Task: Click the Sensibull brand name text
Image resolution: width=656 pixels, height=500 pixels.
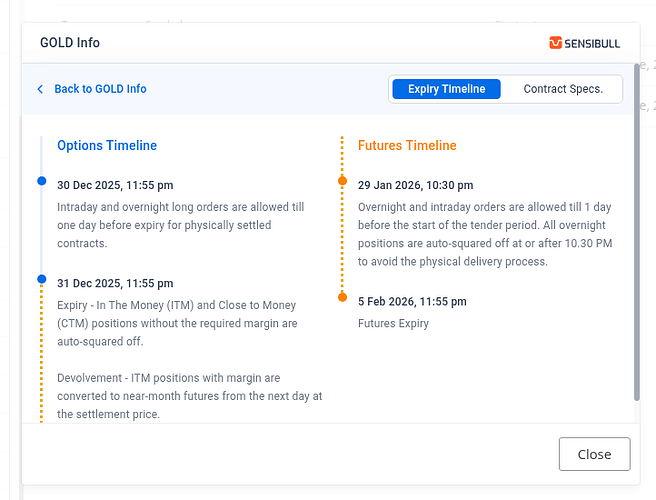Action: [x=596, y=43]
